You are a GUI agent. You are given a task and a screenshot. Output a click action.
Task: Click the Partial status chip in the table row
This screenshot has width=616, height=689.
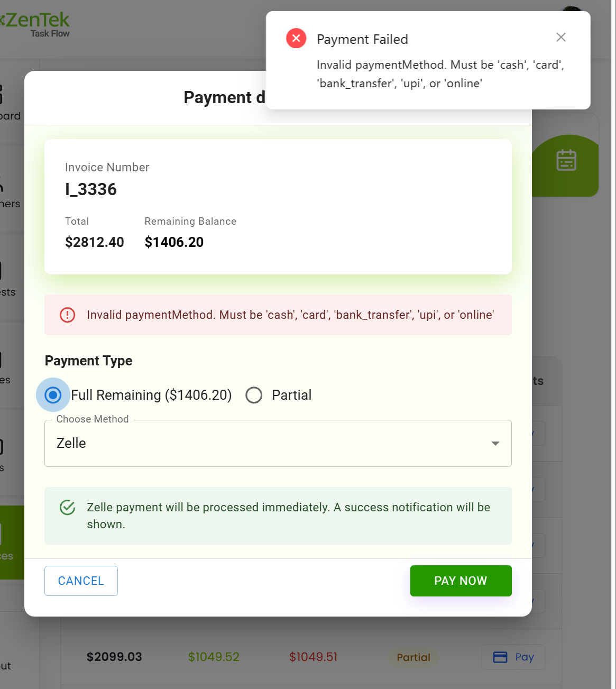[x=413, y=657]
